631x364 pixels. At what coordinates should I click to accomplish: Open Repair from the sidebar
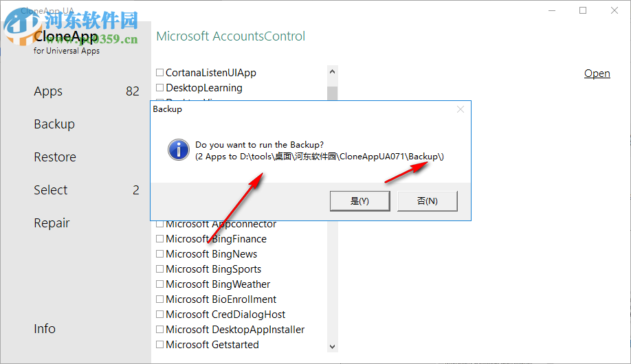[x=52, y=223]
